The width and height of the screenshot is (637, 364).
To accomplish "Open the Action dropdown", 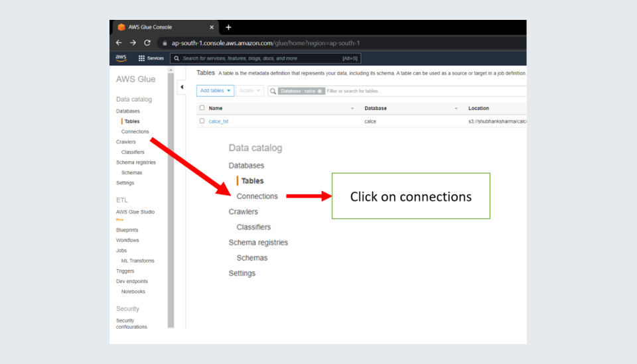I will 249,90.
